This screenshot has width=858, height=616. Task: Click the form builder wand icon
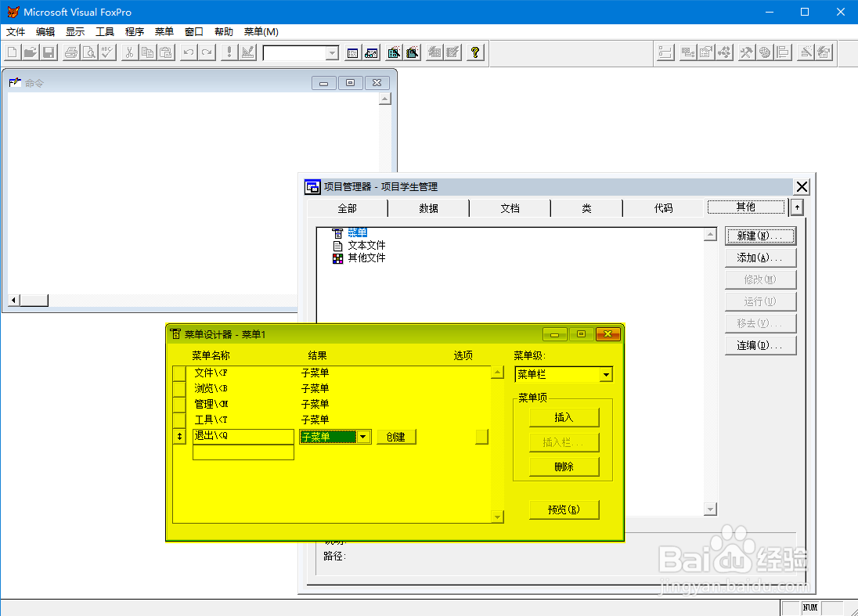click(806, 52)
